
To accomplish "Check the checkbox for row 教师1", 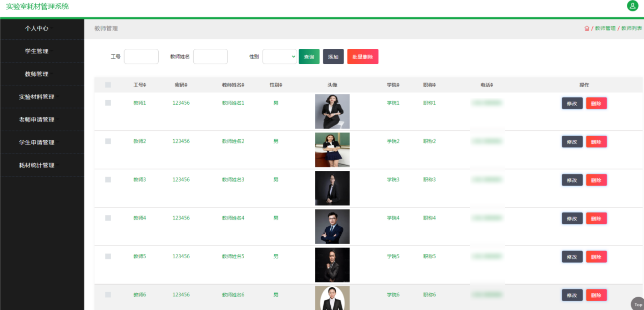I will click(x=108, y=103).
